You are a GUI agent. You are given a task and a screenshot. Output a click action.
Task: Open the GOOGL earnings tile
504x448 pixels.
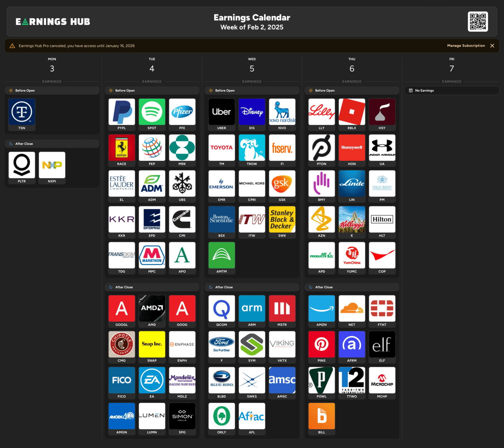tap(122, 311)
